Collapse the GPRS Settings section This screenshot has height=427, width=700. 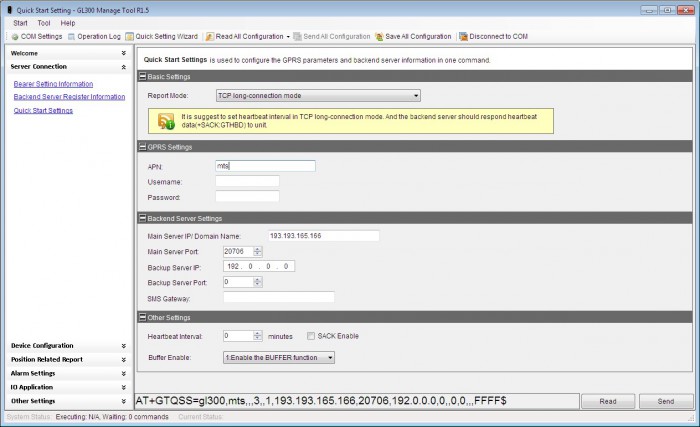point(143,147)
